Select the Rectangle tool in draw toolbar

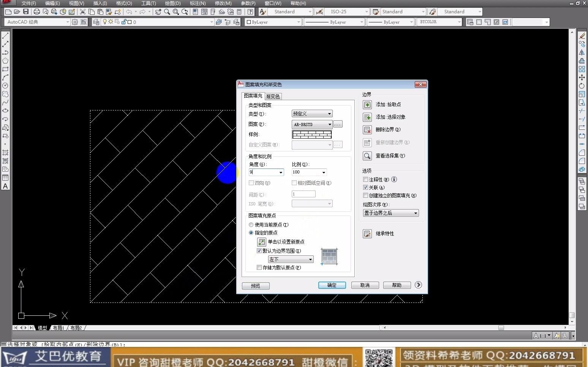(5, 69)
